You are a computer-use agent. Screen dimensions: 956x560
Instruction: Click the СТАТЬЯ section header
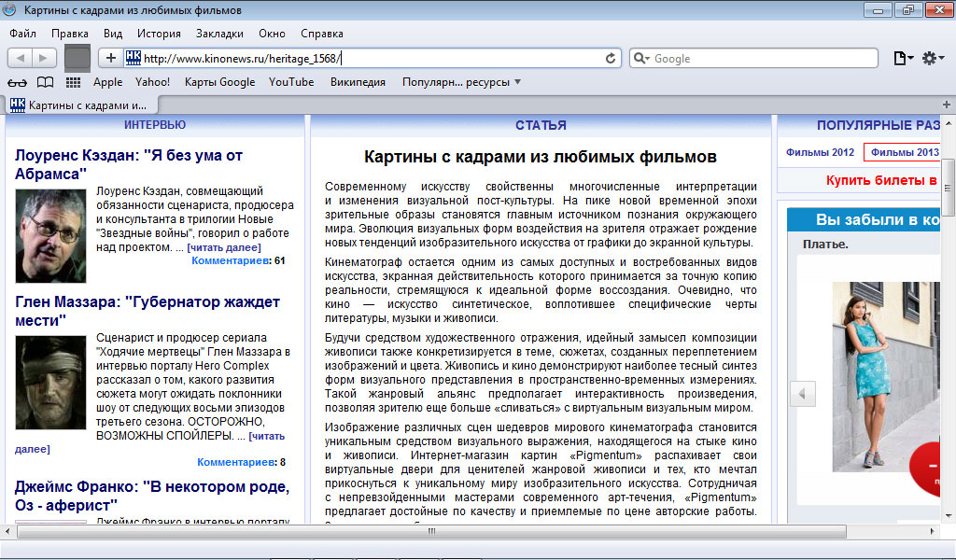click(541, 125)
